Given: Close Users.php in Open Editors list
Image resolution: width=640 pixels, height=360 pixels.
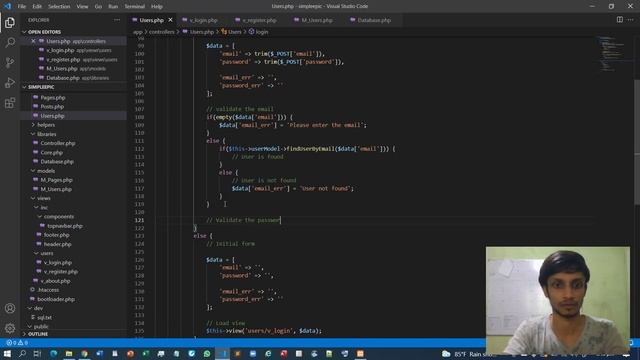Looking at the screenshot, I should [x=33, y=41].
